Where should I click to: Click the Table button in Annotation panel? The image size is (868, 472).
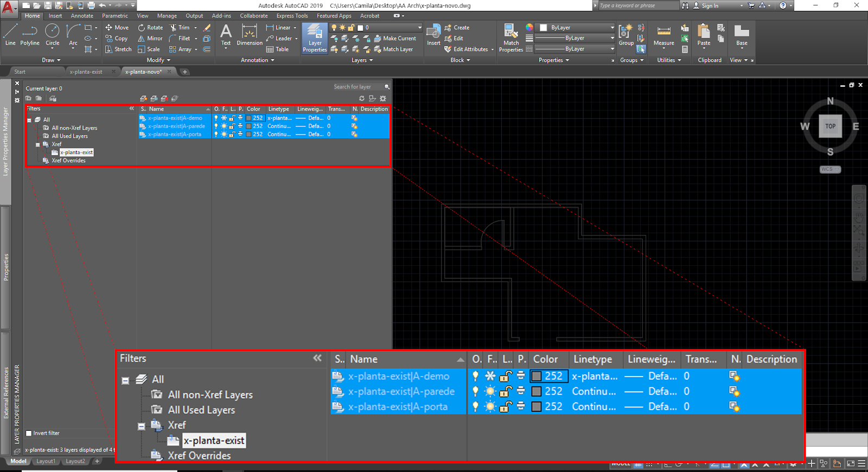tap(277, 49)
